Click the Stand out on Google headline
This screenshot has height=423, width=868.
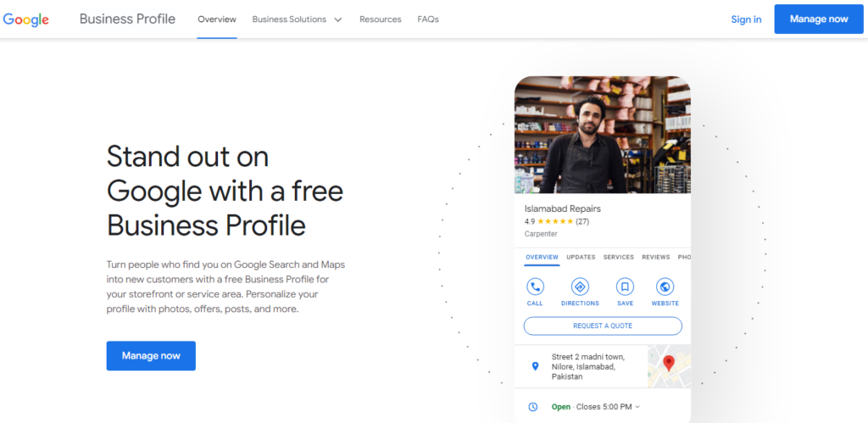coord(225,191)
